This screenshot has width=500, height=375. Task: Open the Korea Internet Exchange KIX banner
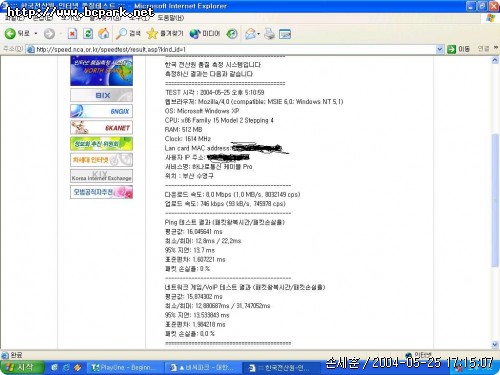pyautogui.click(x=101, y=176)
